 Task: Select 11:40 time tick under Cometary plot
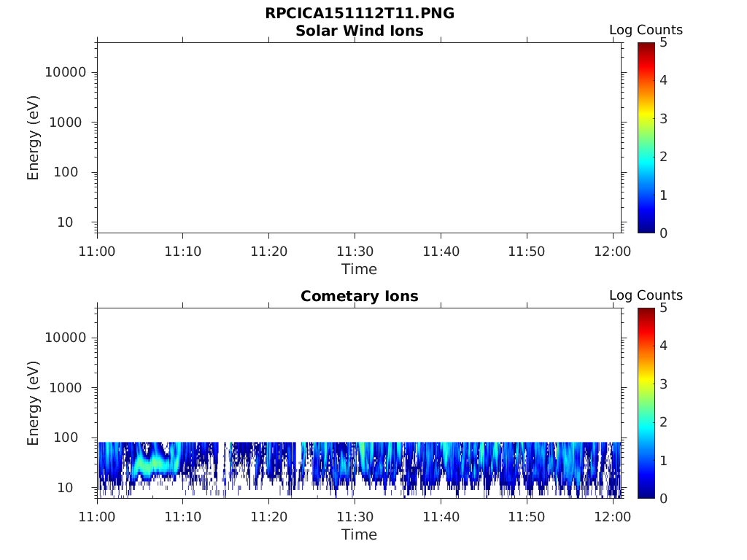(441, 517)
